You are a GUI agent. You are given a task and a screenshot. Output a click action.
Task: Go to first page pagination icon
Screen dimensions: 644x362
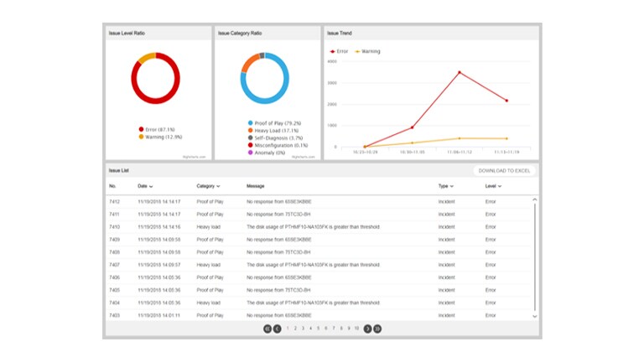(x=267, y=328)
